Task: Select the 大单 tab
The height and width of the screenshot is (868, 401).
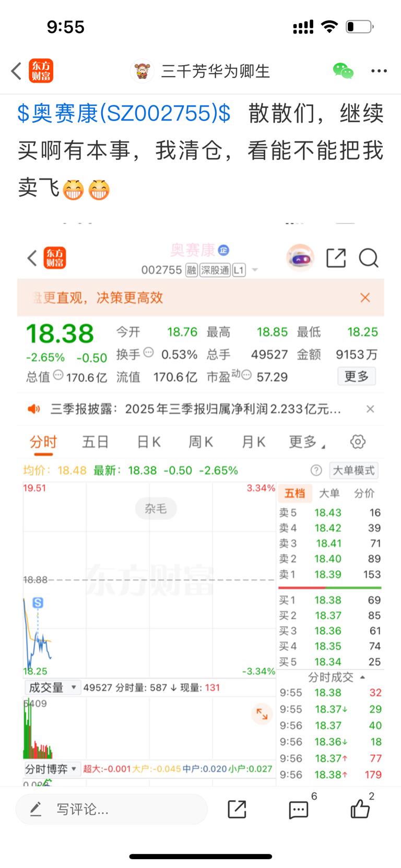Action: click(x=329, y=493)
